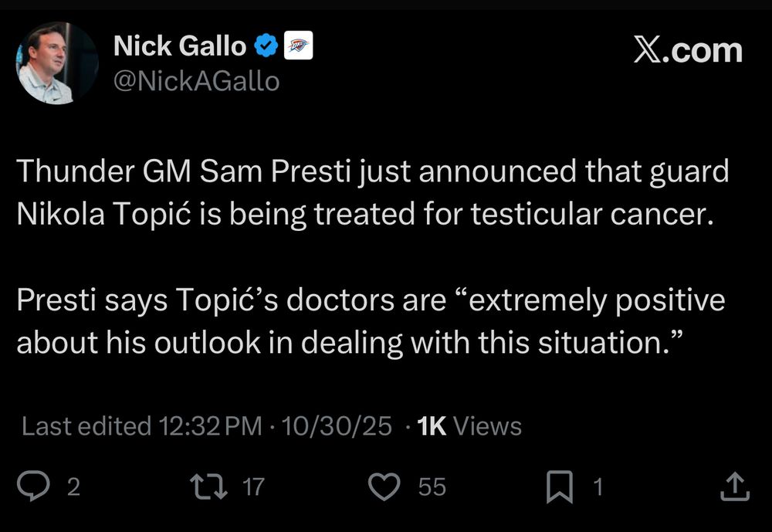Click the repost count of 17
772x532 pixels.
pyautogui.click(x=252, y=486)
